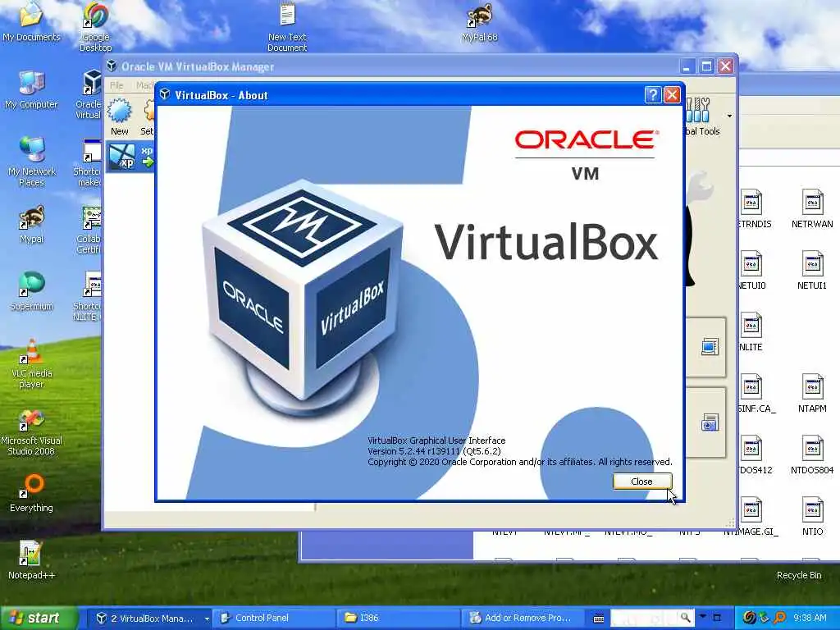Launch VLC media player shortcut

click(31, 364)
